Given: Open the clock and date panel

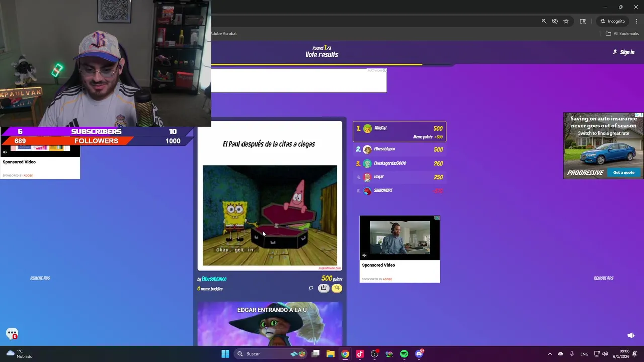Looking at the screenshot, I should [x=621, y=354].
